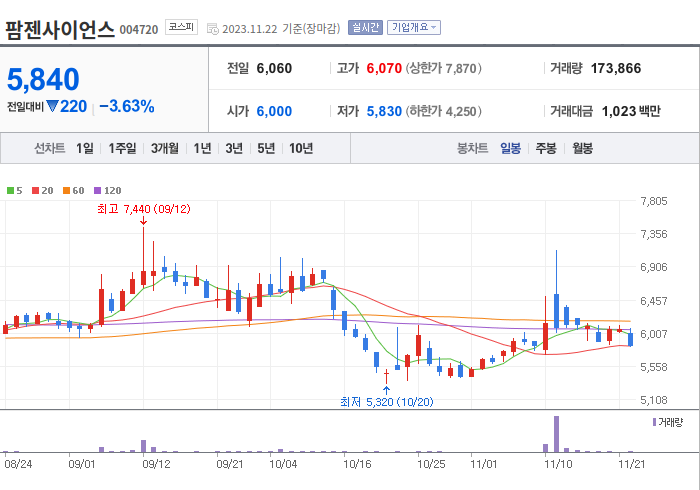
Task: Click the tallest volume bar near 11/10
Action: (556, 434)
